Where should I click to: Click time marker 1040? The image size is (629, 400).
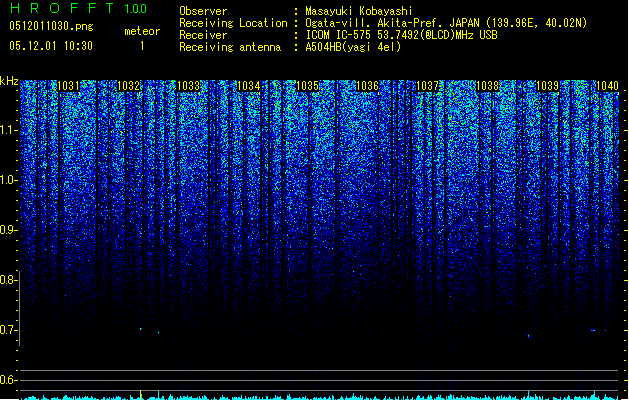[x=607, y=86]
